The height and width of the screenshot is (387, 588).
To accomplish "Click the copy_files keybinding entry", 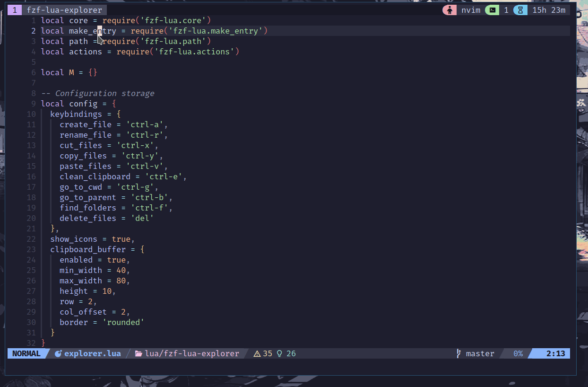I will click(112, 156).
